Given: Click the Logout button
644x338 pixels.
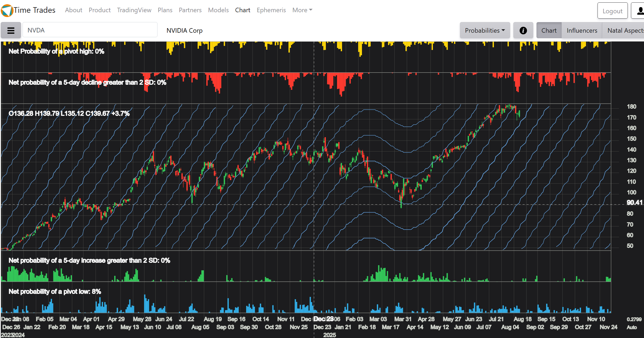Looking at the screenshot, I should pyautogui.click(x=612, y=11).
